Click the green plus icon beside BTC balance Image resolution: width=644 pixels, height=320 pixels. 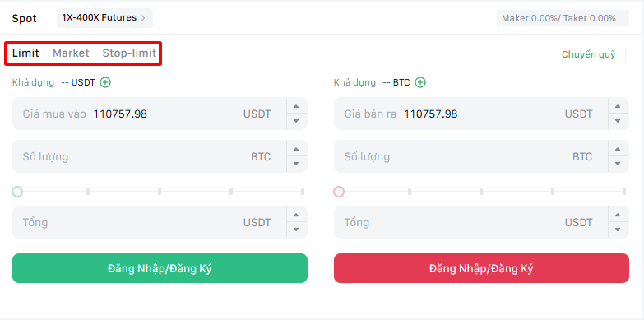(x=420, y=82)
